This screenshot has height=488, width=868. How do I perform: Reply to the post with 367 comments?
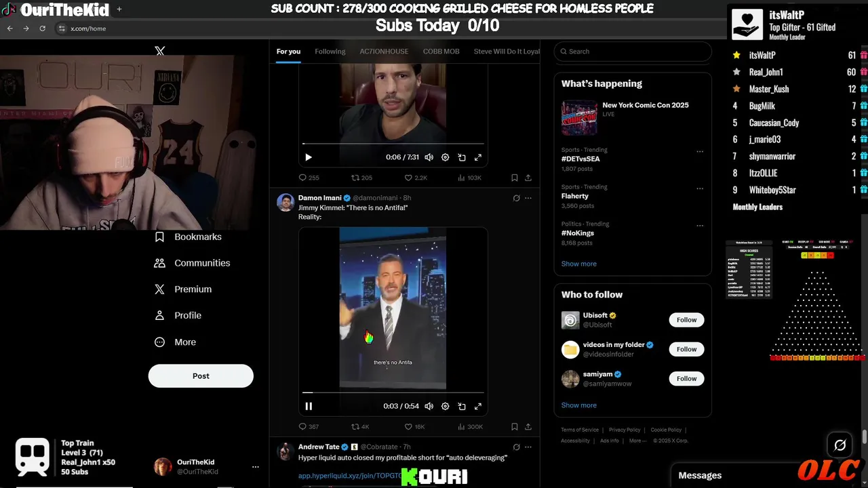point(309,426)
